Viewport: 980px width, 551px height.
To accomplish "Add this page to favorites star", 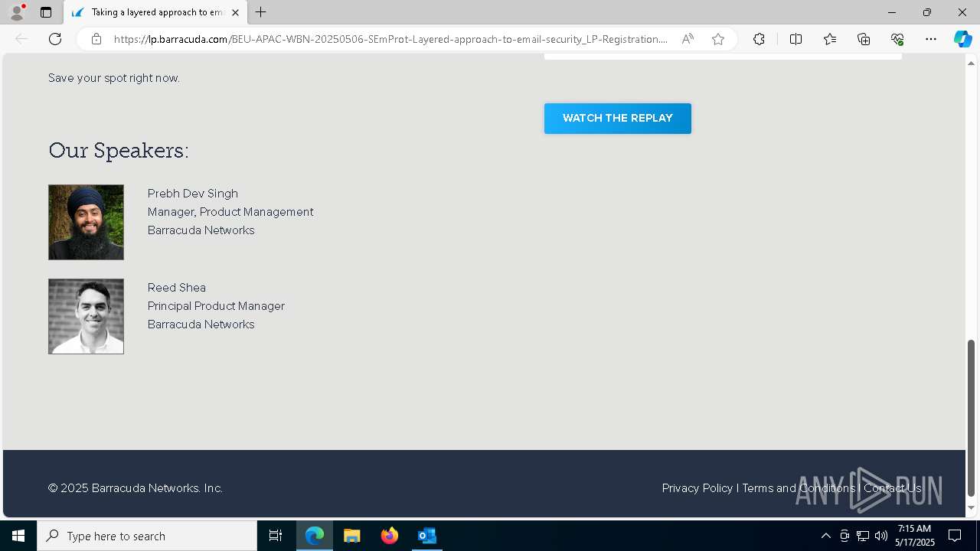I will click(718, 39).
